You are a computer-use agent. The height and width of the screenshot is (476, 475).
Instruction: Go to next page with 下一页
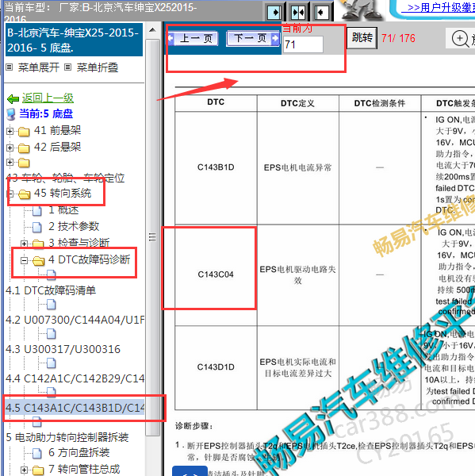(253, 38)
